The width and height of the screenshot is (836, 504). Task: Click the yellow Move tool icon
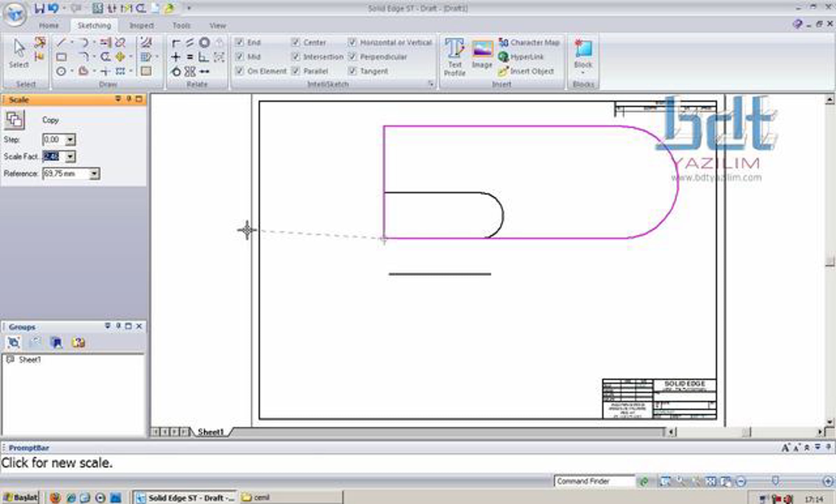click(x=120, y=57)
